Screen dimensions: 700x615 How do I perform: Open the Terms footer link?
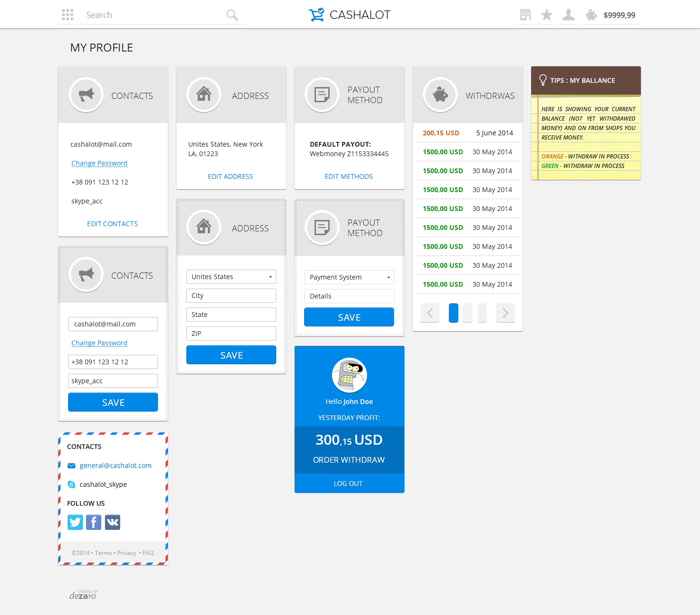tap(103, 553)
